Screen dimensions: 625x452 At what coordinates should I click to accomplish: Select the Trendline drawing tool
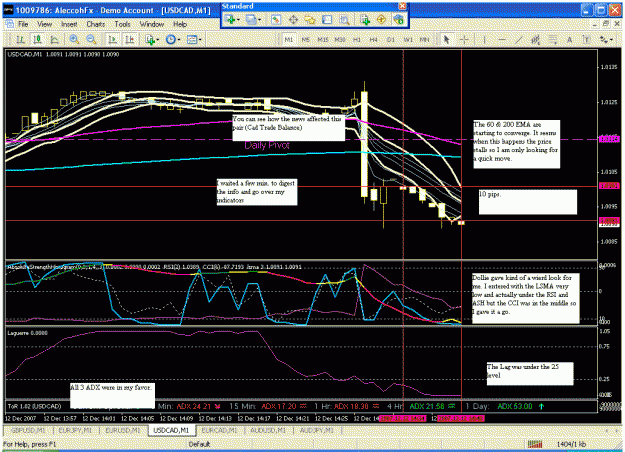click(519, 39)
